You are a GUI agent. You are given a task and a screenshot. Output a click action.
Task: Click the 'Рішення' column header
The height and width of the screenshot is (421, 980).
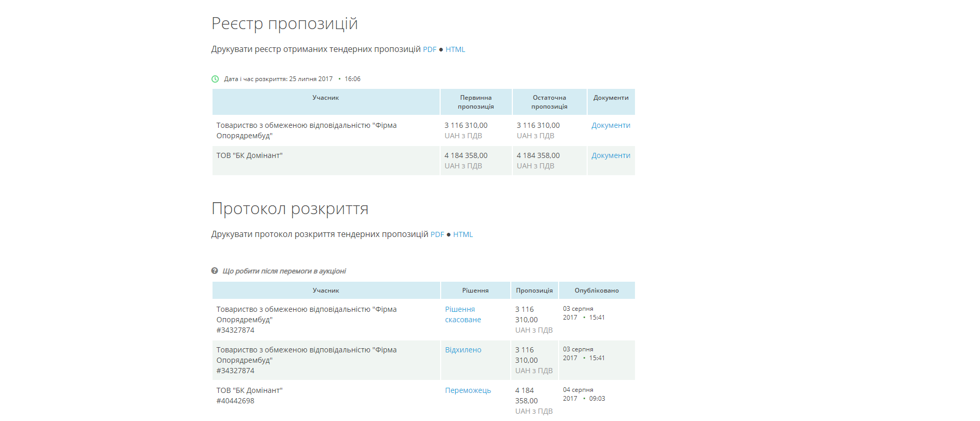coord(475,291)
